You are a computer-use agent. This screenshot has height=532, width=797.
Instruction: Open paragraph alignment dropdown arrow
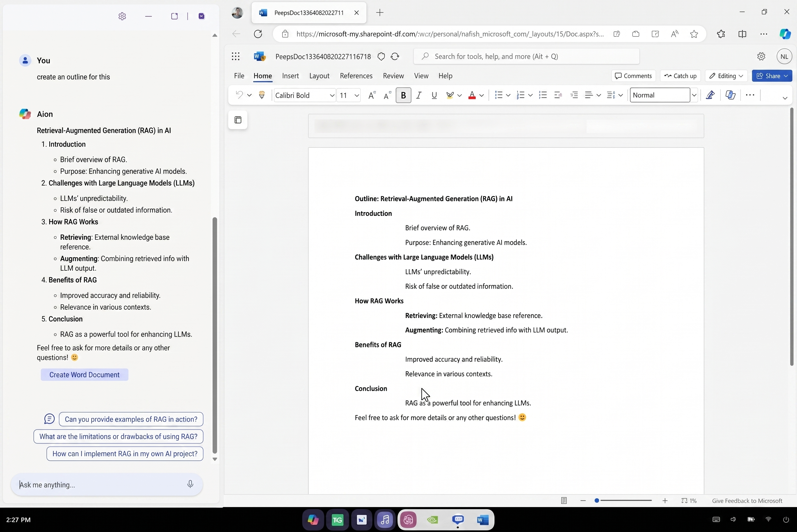(598, 96)
